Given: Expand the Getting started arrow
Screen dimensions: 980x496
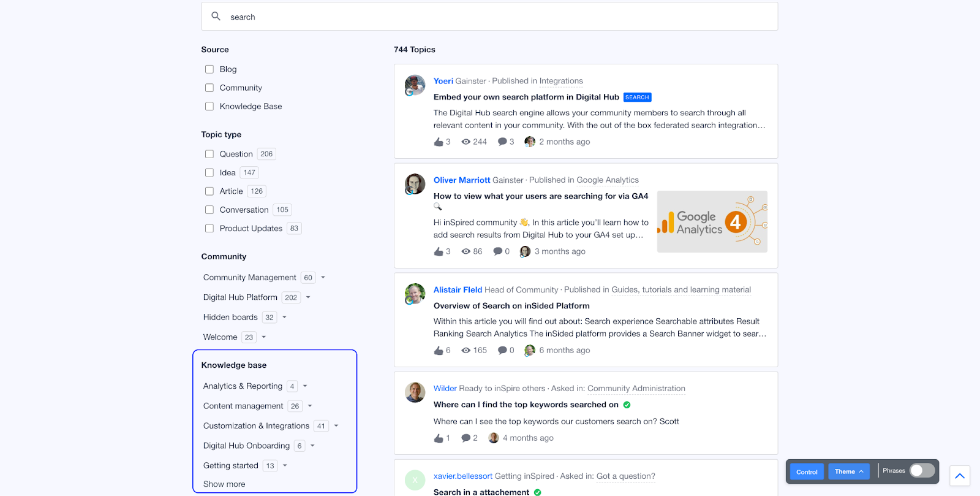Looking at the screenshot, I should coord(285,465).
